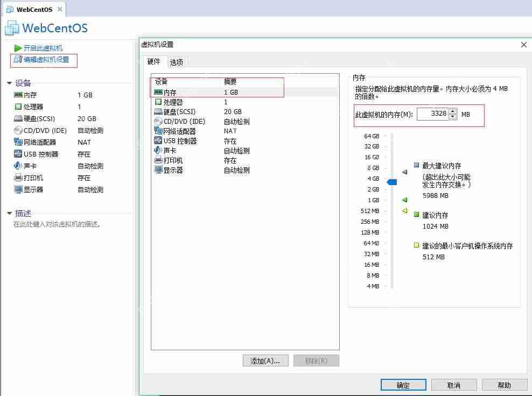Focus the memory size input showing 3328
The width and height of the screenshot is (532, 396).
432,114
